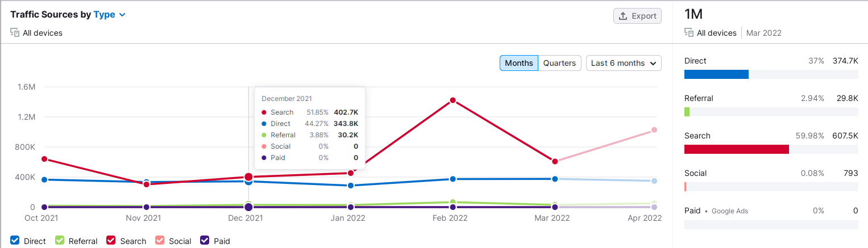Expand the 'Last 6 months' dropdown
Viewport: 868px width, 248px height.
coord(624,63)
